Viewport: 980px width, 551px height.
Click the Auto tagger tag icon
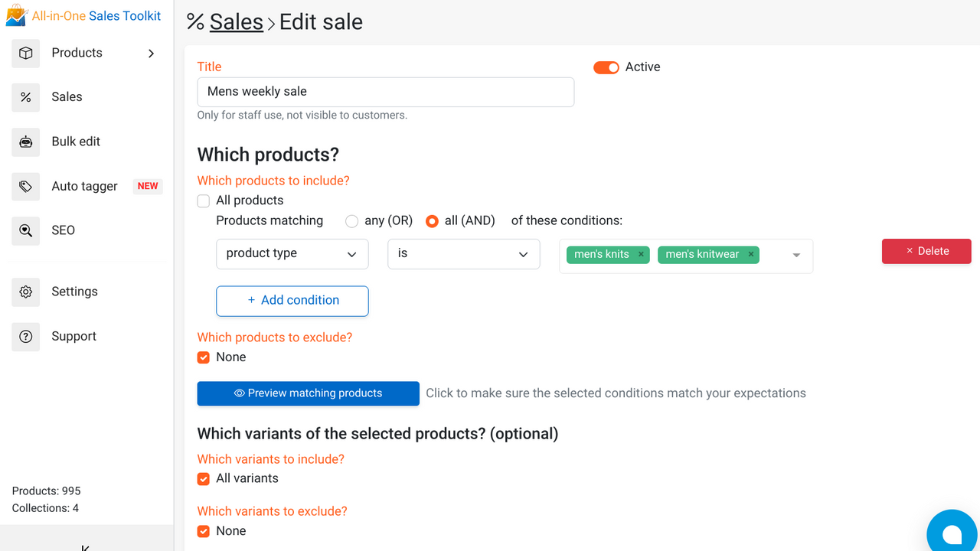[26, 186]
